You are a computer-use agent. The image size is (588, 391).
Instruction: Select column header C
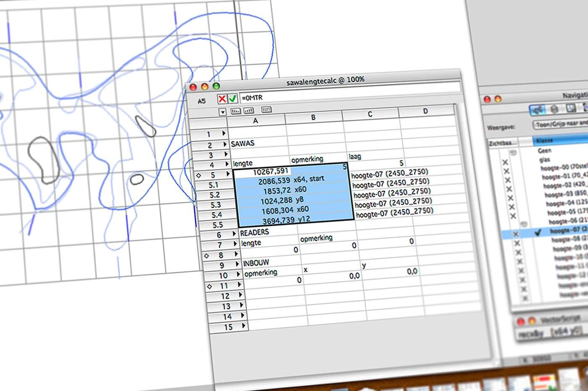(x=370, y=114)
